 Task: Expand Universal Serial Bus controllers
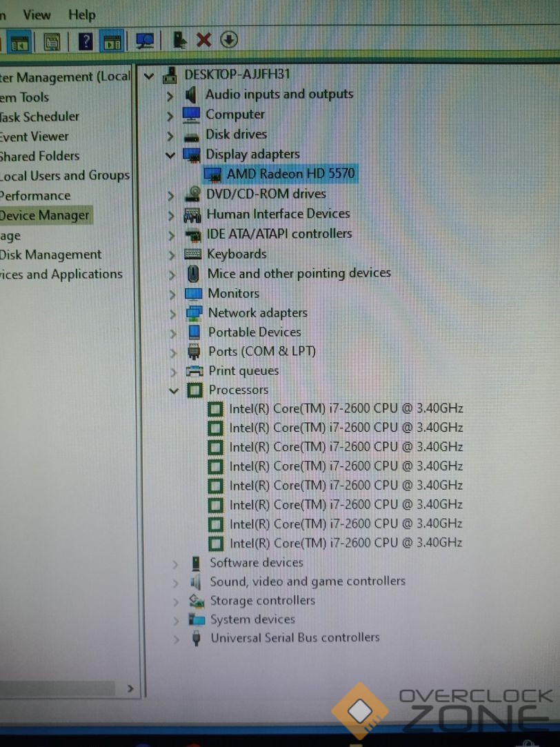[176, 639]
